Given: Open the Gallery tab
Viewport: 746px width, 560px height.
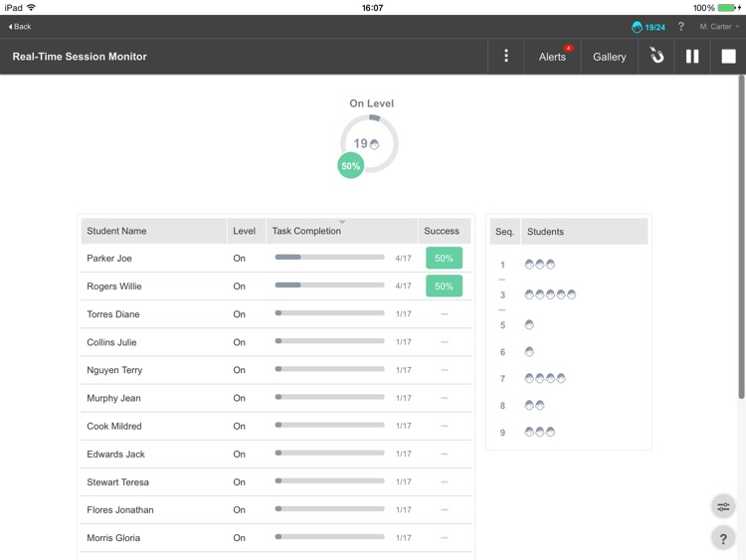Looking at the screenshot, I should pos(609,57).
